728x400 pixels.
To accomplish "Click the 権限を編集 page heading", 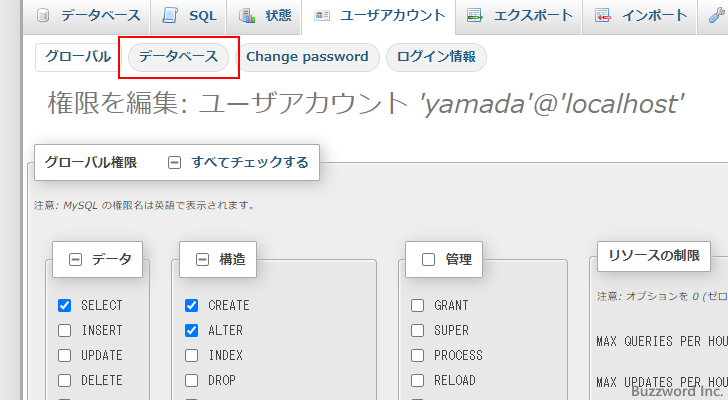I will pos(366,103).
